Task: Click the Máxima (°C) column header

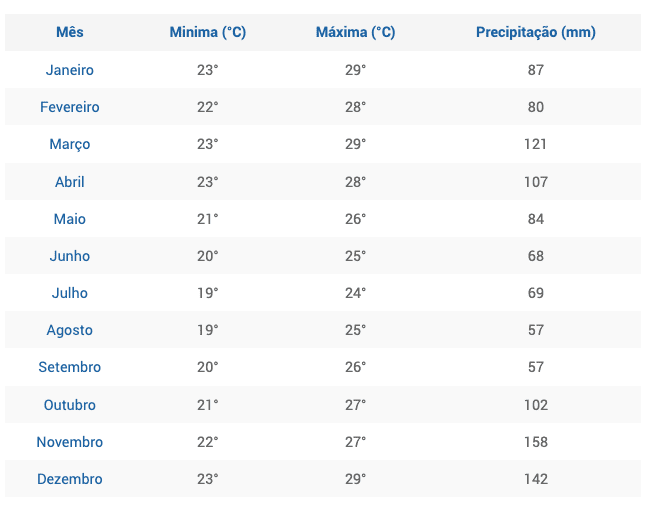Action: point(355,32)
